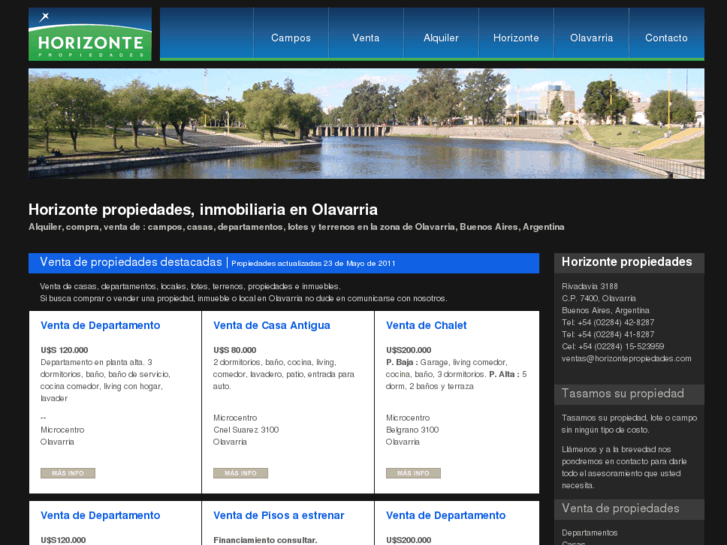
Task: Click the ventas@horizontepropiedades.com email
Action: click(x=626, y=359)
